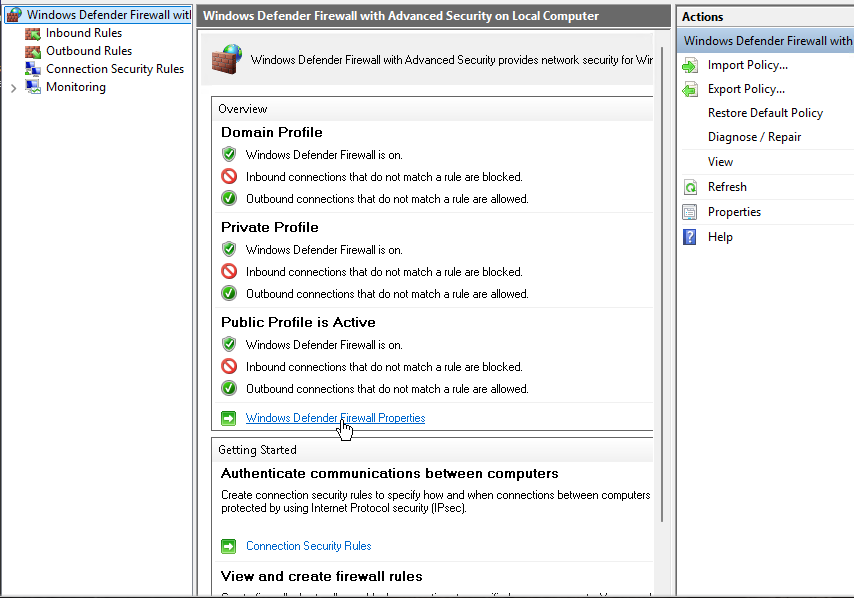
Task: Select Monitoring in the tree
Action: (x=76, y=87)
